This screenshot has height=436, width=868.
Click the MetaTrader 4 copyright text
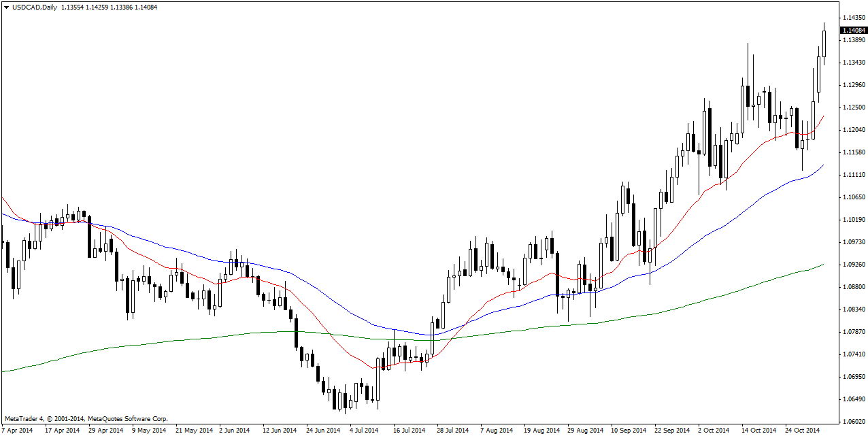[86, 419]
